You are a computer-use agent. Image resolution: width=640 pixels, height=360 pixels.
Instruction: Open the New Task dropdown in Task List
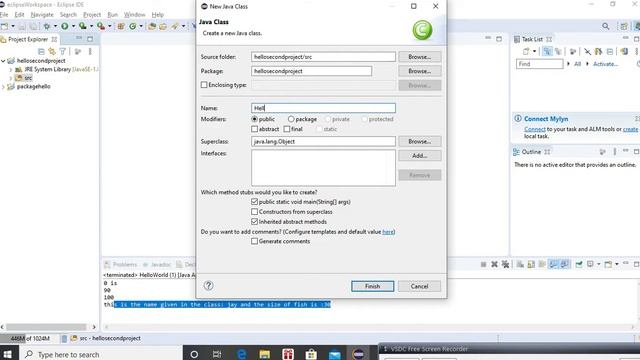coord(534,51)
